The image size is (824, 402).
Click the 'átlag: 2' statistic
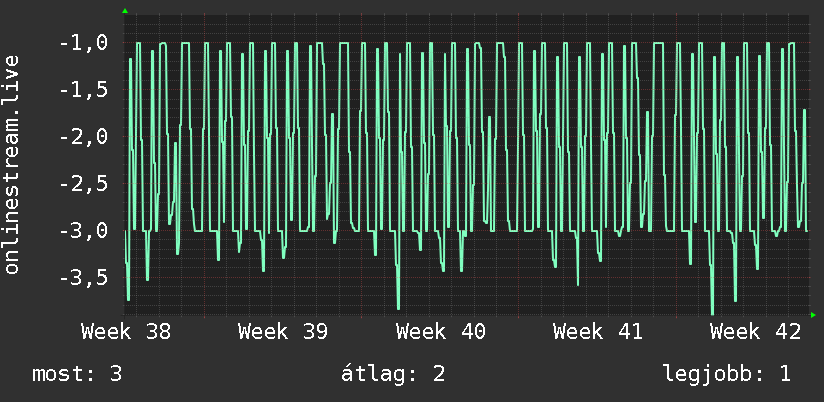(x=393, y=374)
